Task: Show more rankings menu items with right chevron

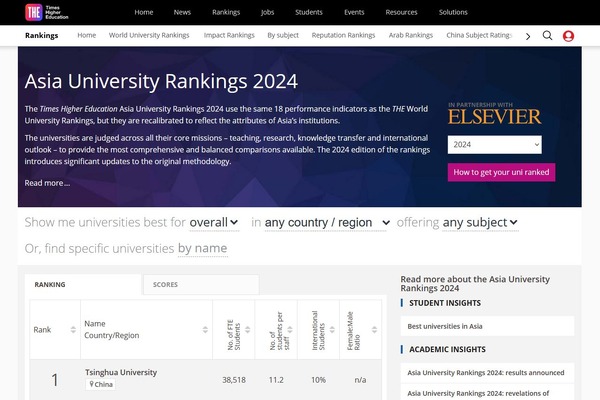Action: tap(528, 36)
